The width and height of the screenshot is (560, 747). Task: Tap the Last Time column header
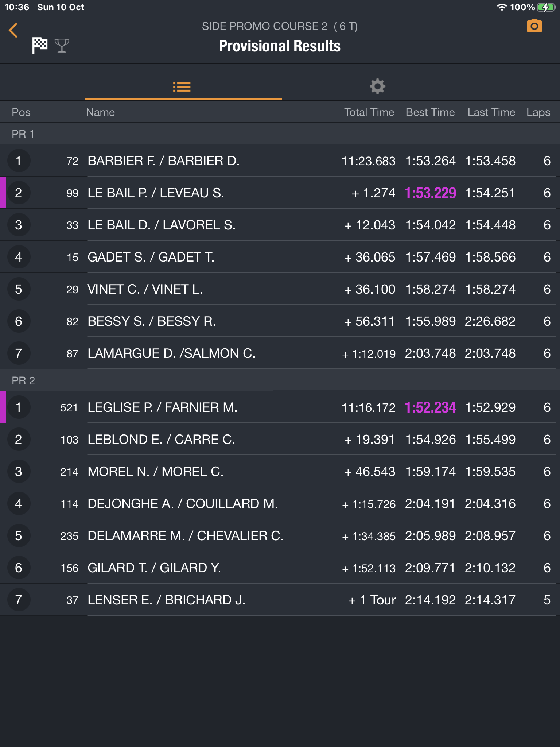[491, 112]
